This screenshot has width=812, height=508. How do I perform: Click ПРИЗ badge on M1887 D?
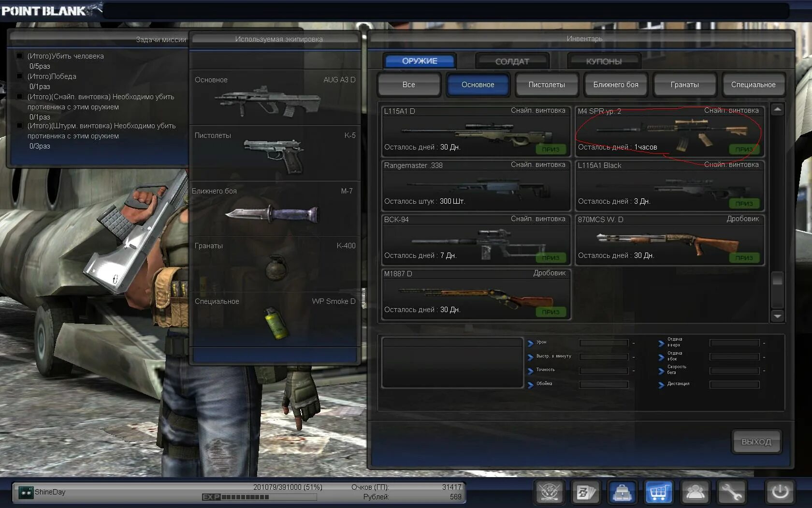click(551, 312)
